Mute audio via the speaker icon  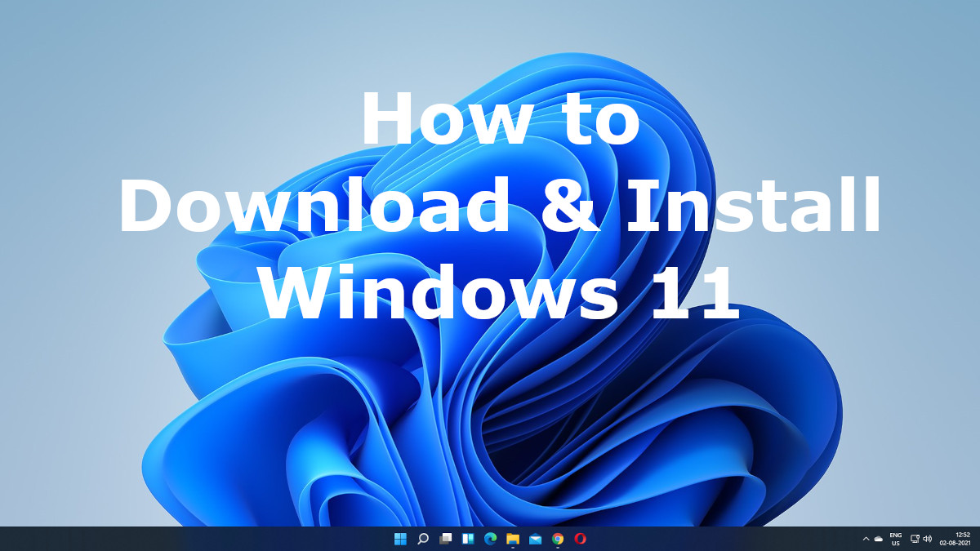tap(927, 540)
